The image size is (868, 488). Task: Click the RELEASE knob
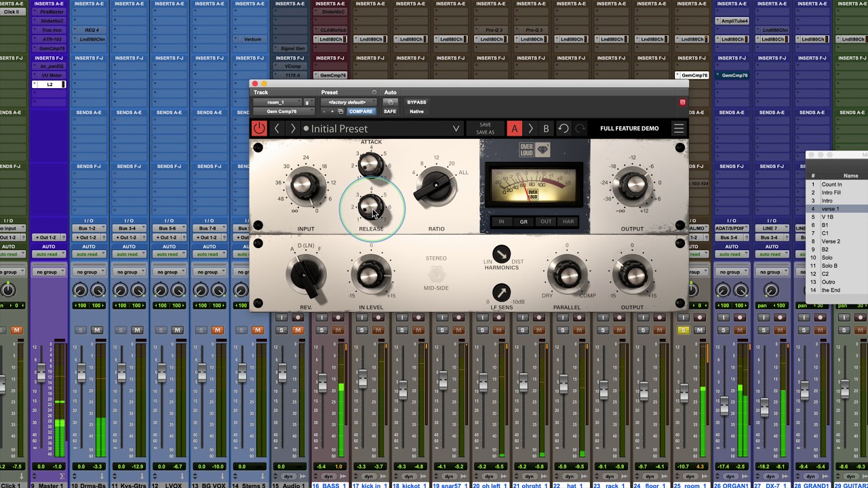click(370, 205)
